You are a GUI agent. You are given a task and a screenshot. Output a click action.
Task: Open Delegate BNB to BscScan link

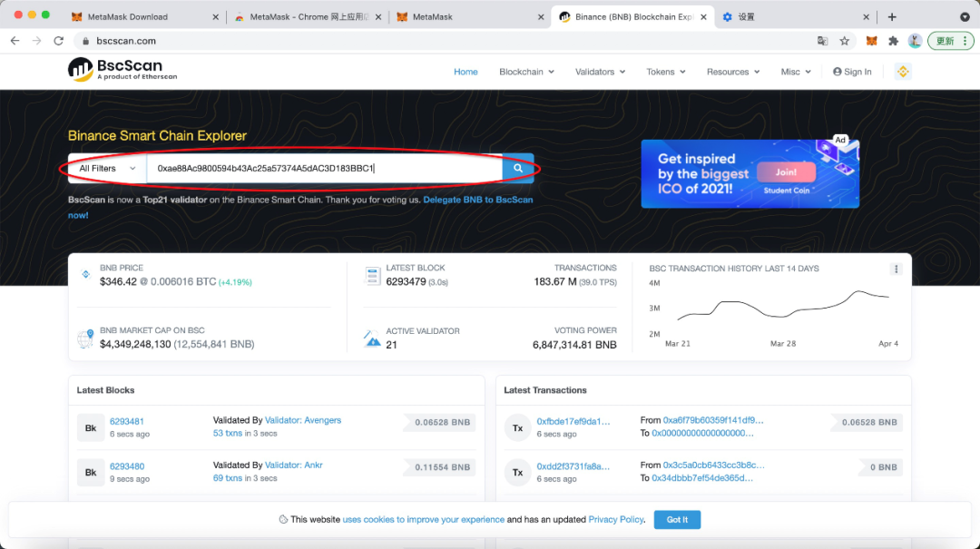tap(478, 201)
